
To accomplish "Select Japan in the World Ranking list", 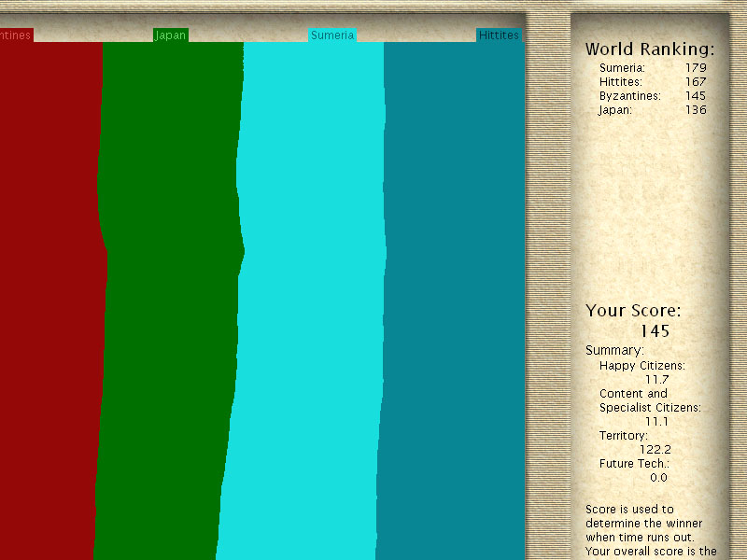I will (614, 110).
